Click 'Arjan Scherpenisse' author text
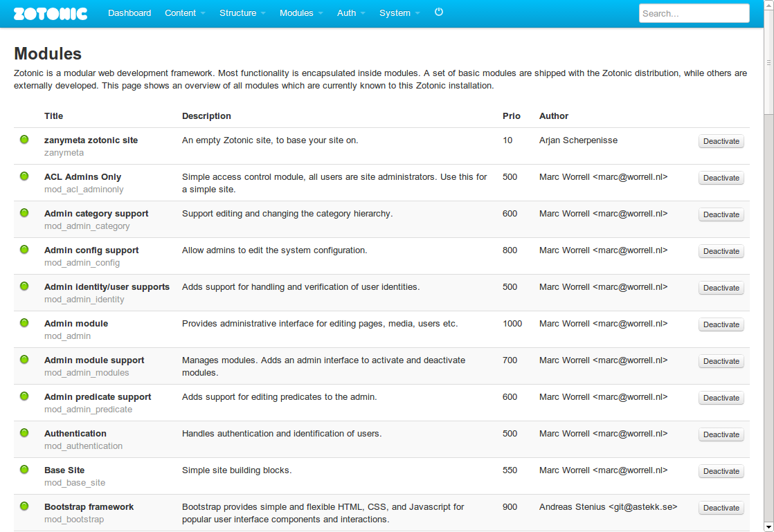Viewport: 774px width, 532px height. [x=578, y=140]
